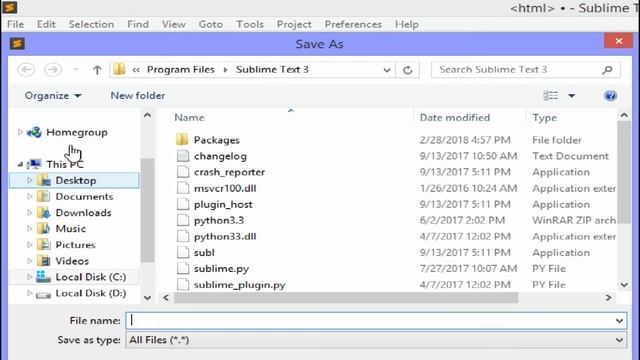Sort files by Date modified column
Viewport: 640px width, 360px height.
pos(455,118)
